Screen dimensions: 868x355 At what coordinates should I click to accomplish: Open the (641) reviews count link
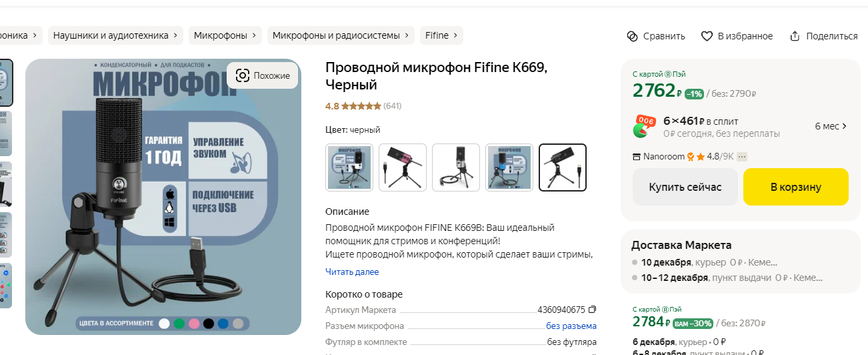(393, 106)
